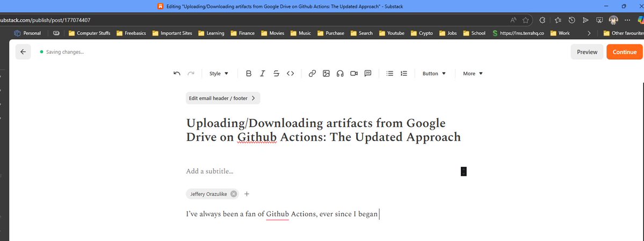Add this page to favourites with star
Screen dimensions: 644x241
525,20
